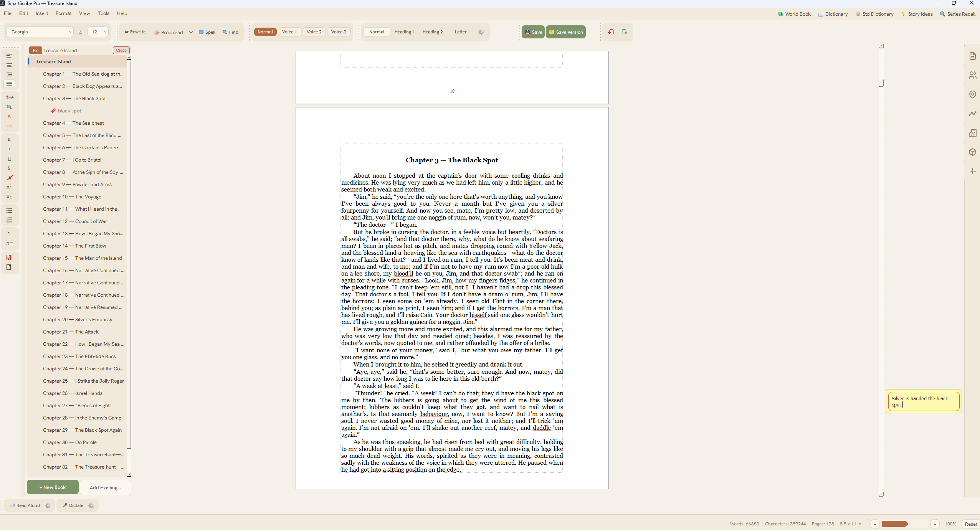Apply the Letter style

tap(461, 32)
